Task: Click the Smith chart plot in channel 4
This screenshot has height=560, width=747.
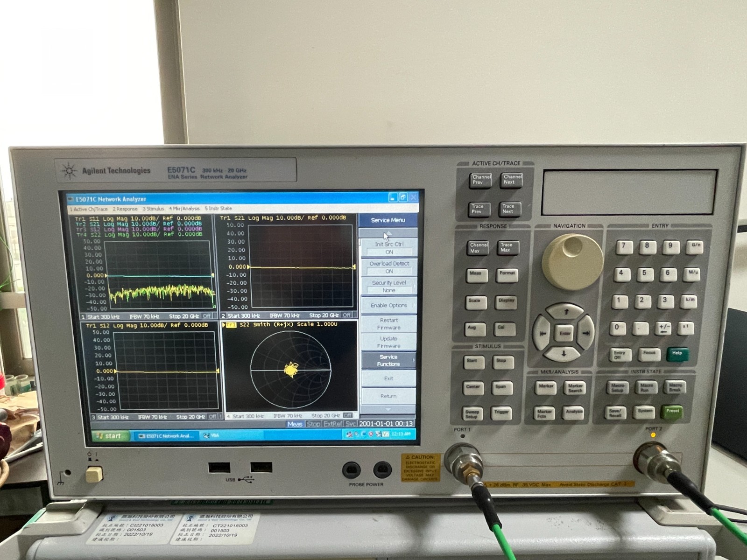Action: tap(291, 370)
